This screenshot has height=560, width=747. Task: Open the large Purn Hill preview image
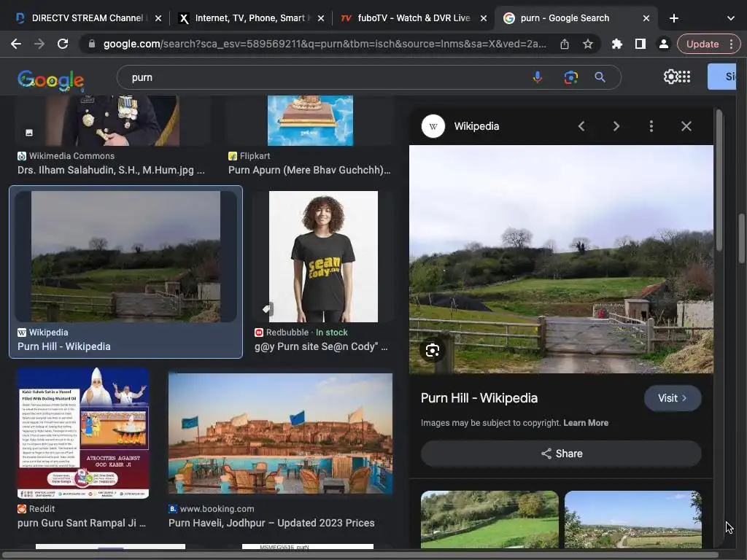click(x=561, y=259)
